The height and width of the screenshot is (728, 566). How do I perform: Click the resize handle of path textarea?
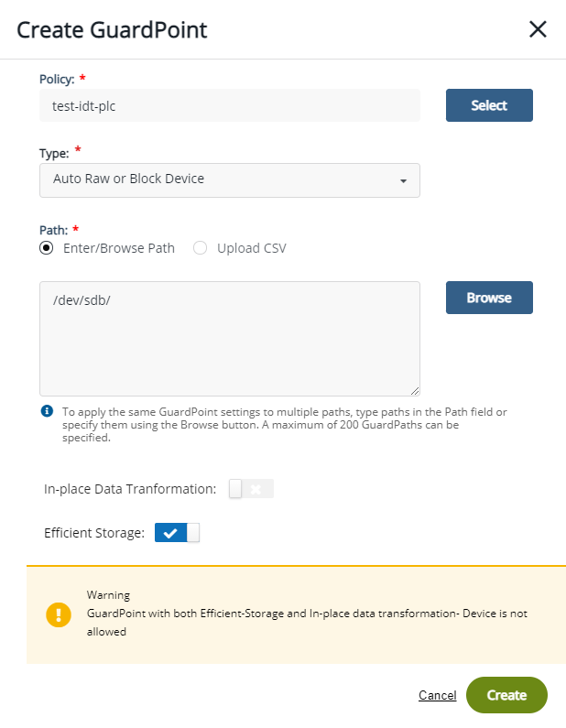415,391
